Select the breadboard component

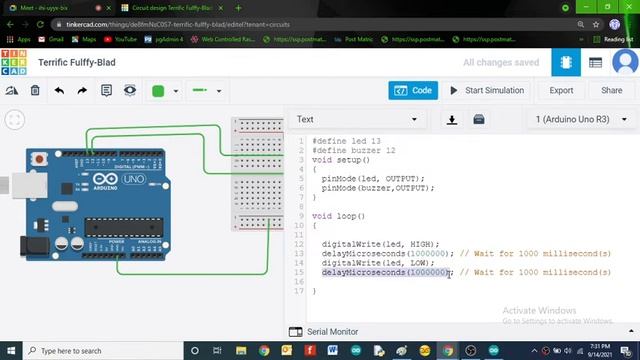coord(258,174)
